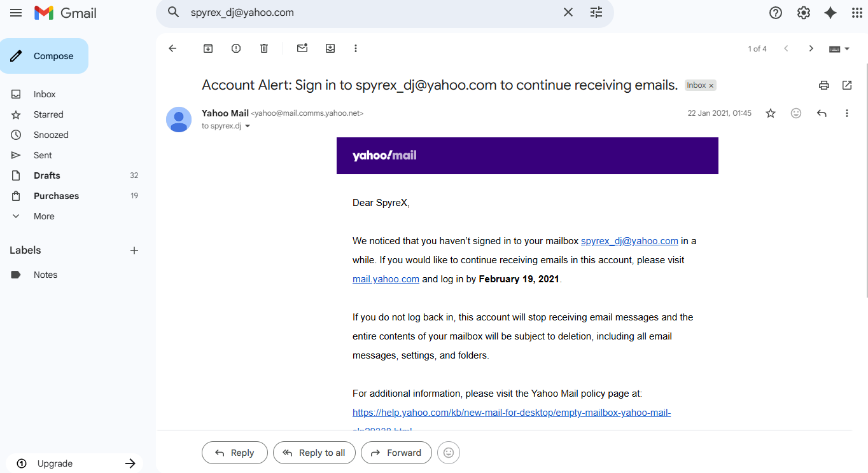Toggle the main menu hamburger
Viewport: 868px width, 473px height.
tap(16, 13)
